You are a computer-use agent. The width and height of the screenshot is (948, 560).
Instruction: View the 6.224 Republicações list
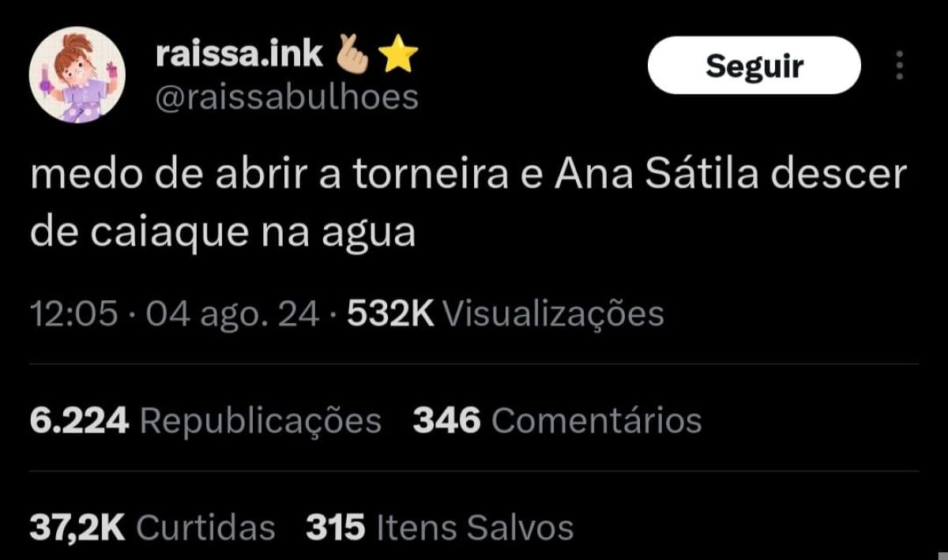205,420
